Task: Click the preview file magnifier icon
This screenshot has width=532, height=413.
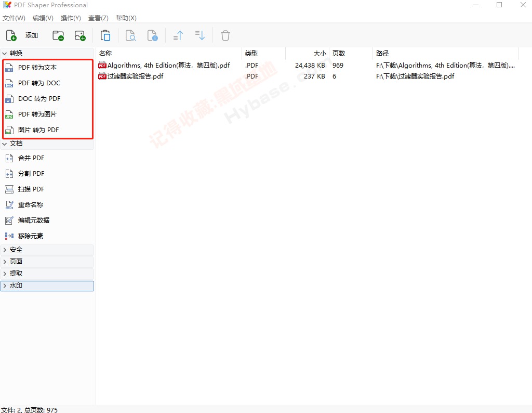Action: tap(130, 35)
